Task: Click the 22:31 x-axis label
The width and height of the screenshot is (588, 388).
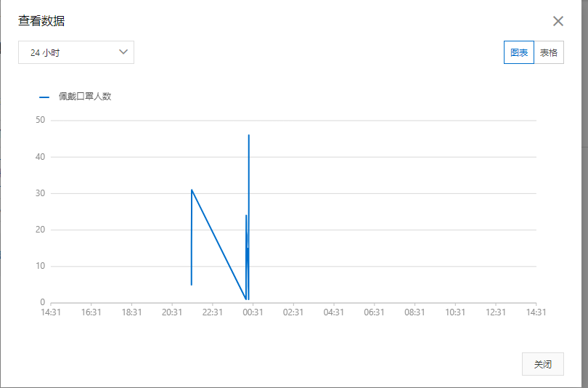Action: coord(212,312)
